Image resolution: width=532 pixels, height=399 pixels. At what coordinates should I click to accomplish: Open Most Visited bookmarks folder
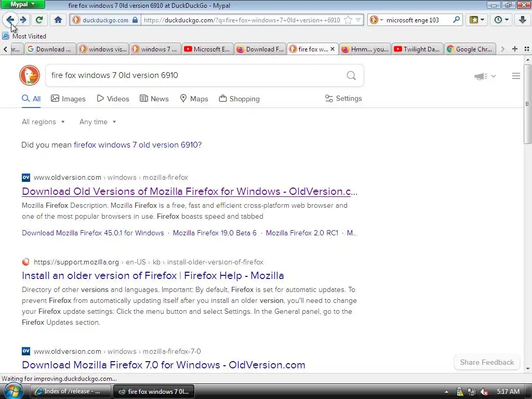[x=24, y=36]
